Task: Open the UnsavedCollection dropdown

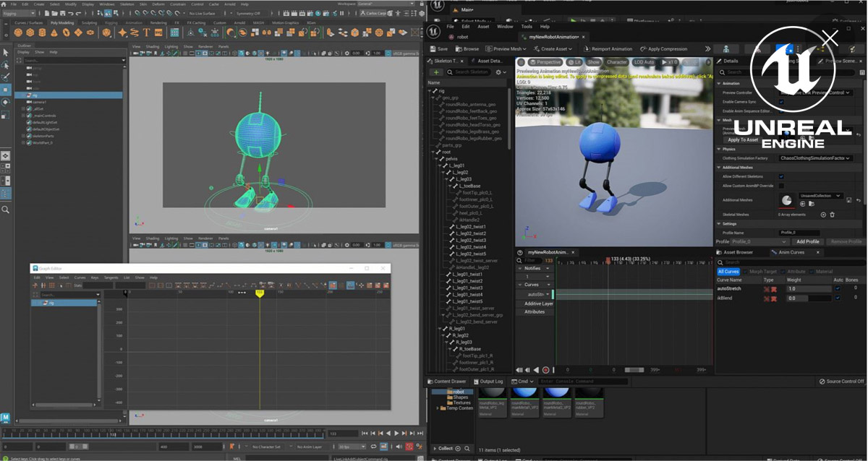Action: (x=821, y=196)
